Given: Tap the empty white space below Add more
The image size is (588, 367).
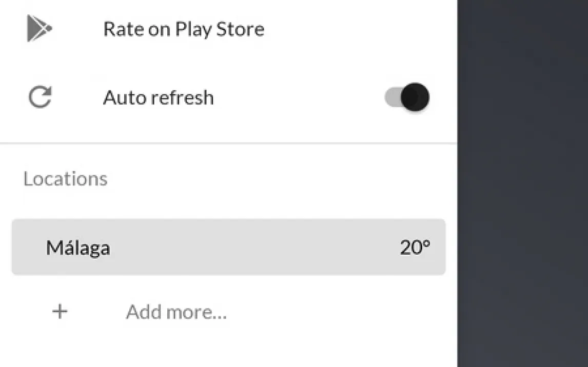Looking at the screenshot, I should 228,349.
